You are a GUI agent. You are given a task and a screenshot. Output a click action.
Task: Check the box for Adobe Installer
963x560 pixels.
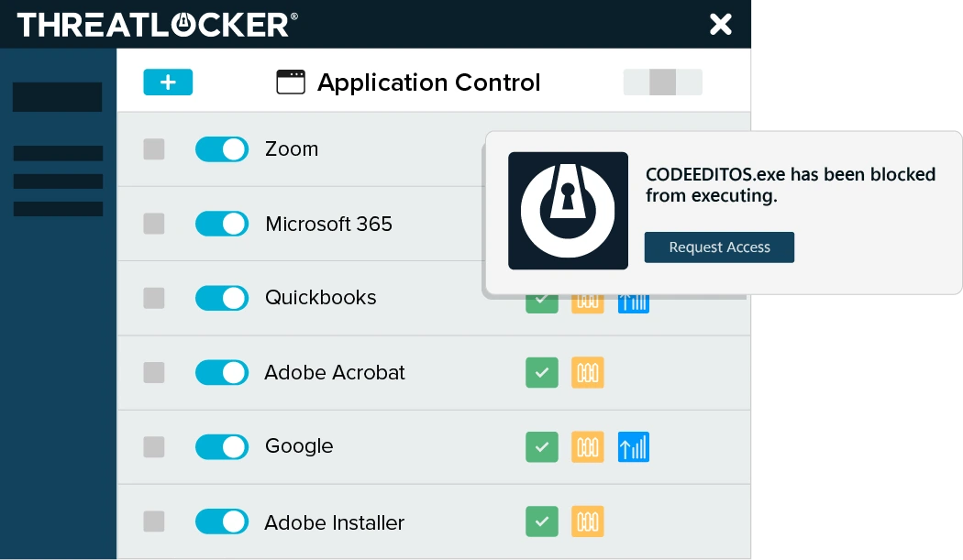pyautogui.click(x=154, y=522)
